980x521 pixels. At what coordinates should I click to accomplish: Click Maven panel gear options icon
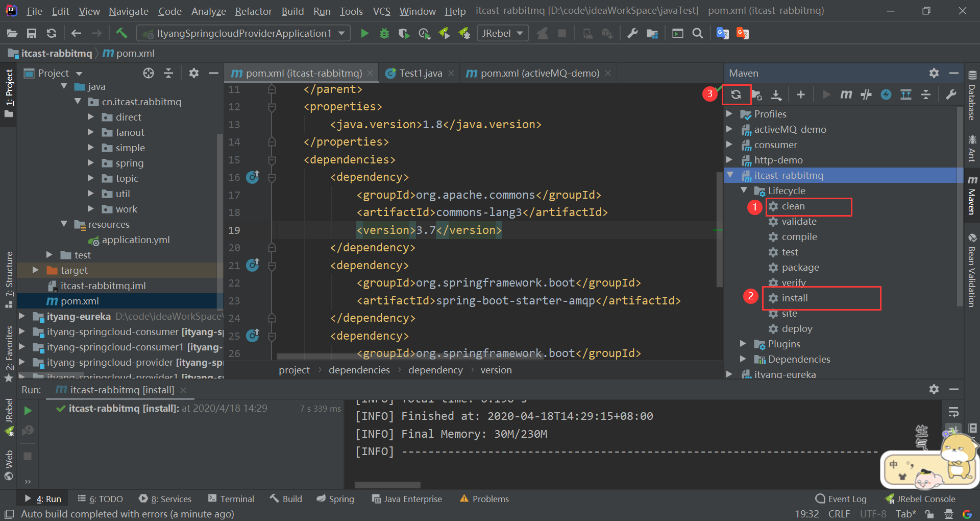click(x=934, y=73)
